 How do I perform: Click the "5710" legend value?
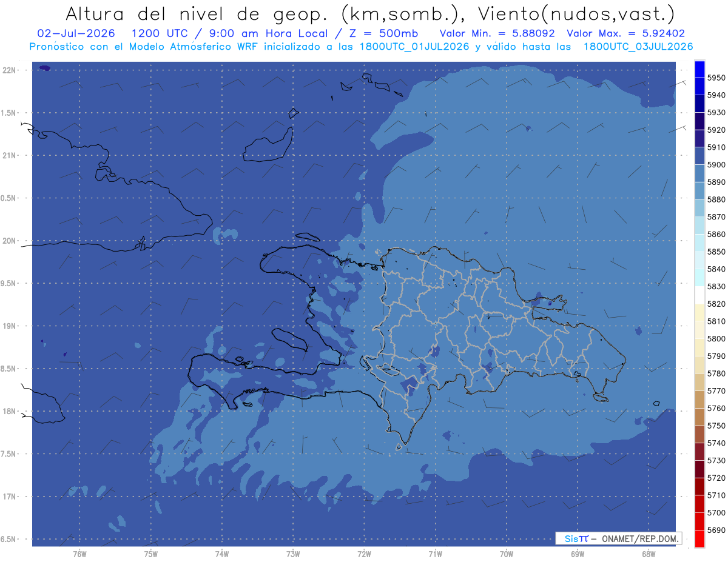(x=716, y=495)
